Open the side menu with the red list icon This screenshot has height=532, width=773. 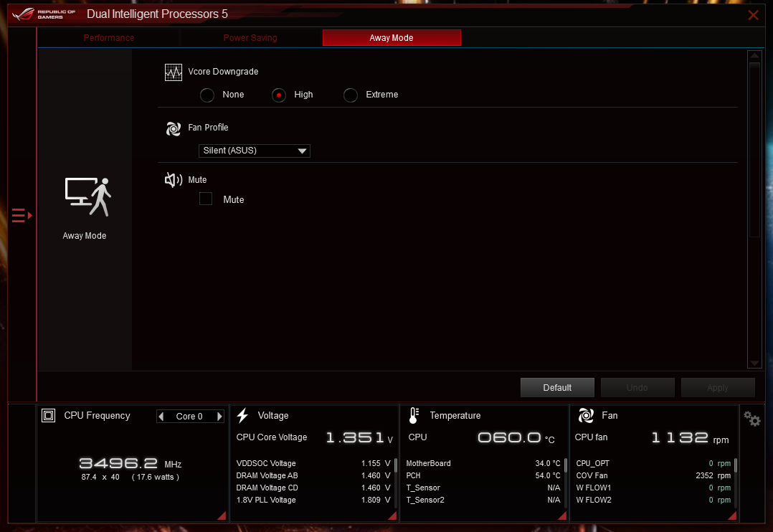(x=22, y=216)
